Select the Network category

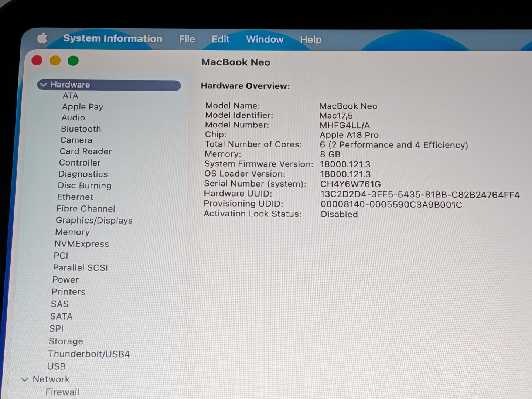51,379
